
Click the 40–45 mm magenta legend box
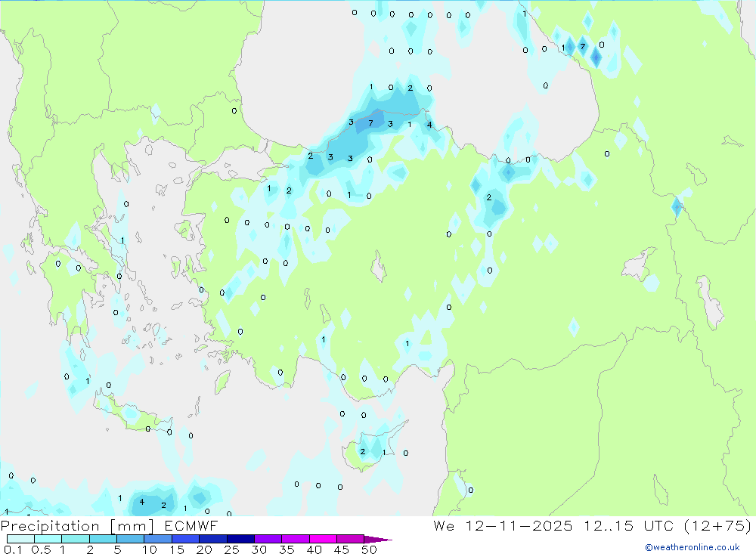click(323, 539)
